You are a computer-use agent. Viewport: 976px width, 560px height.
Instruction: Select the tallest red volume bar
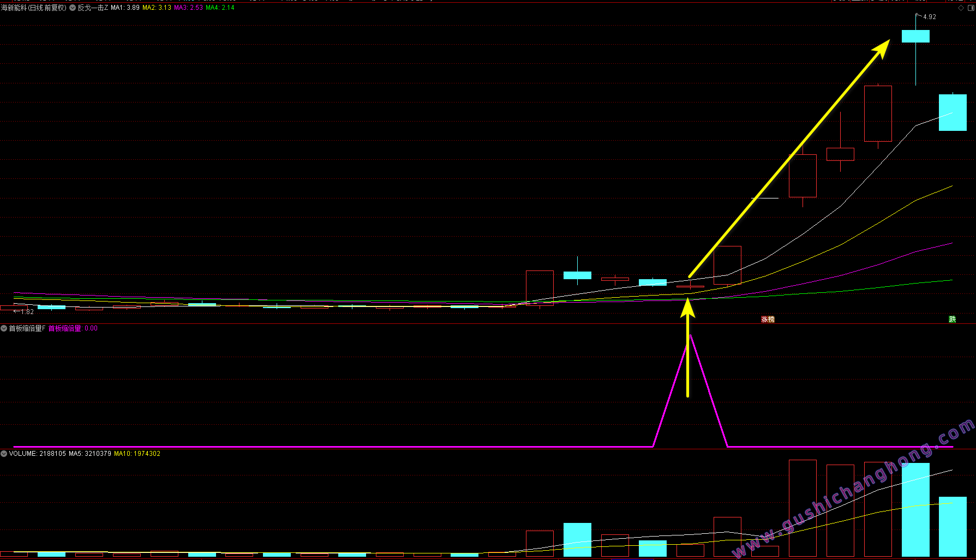click(803, 508)
